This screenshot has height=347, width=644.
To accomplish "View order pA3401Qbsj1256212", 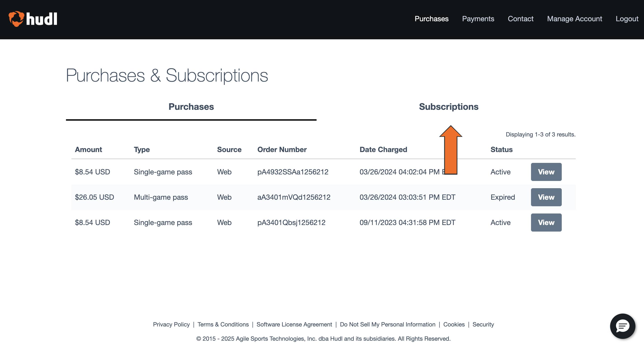I will pyautogui.click(x=546, y=223).
